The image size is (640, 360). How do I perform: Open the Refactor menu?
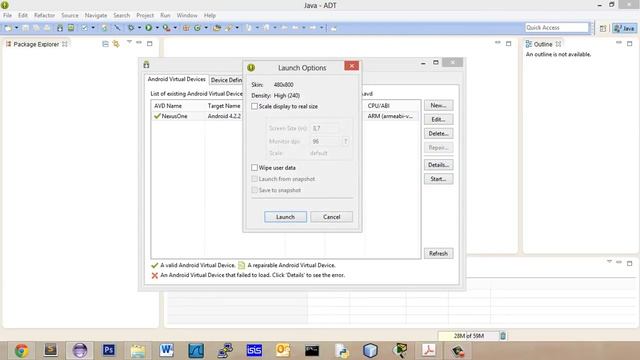coord(44,15)
